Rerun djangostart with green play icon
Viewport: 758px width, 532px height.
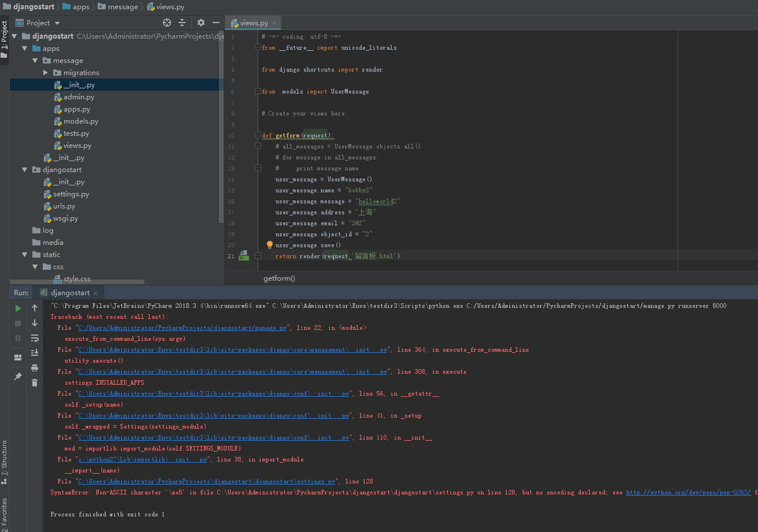(x=18, y=308)
